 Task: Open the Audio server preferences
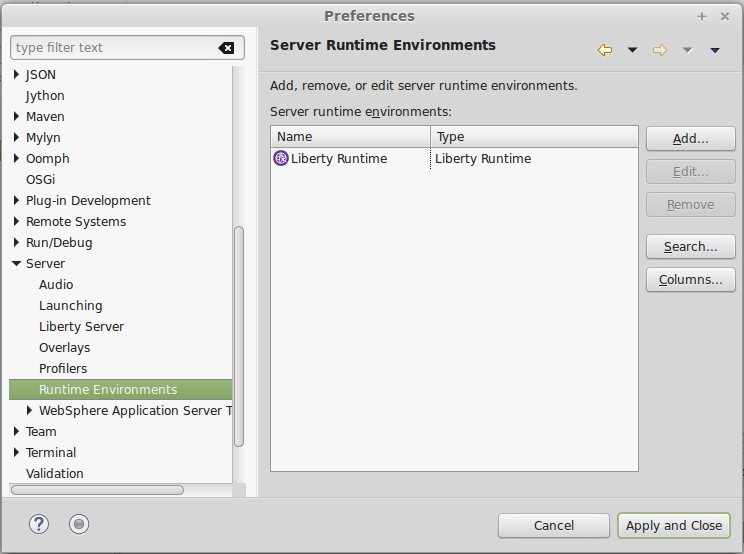click(56, 285)
